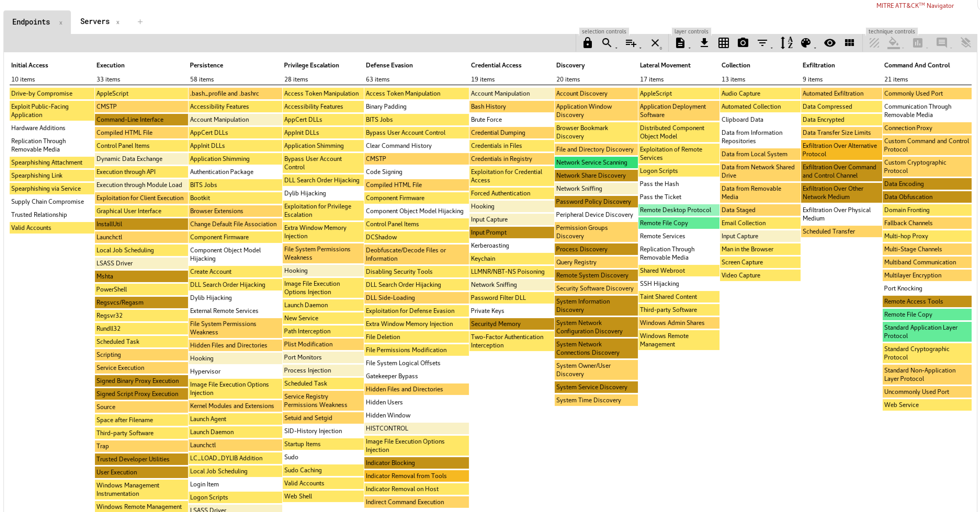Screen dimensions: 980x512
Task: Render layer to SVG camera icon
Action: [x=743, y=43]
